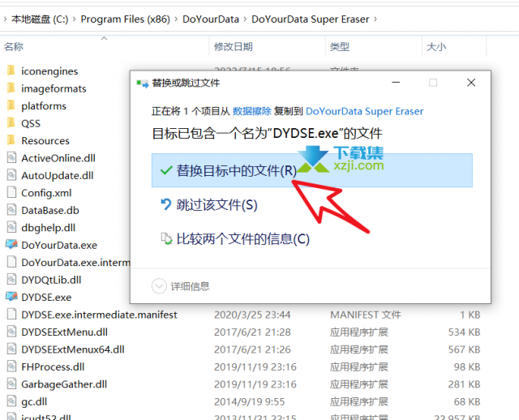The image size is (519, 420).
Task: Click the DYDSEExtMenux64.dll file icon
Action: click(11, 349)
